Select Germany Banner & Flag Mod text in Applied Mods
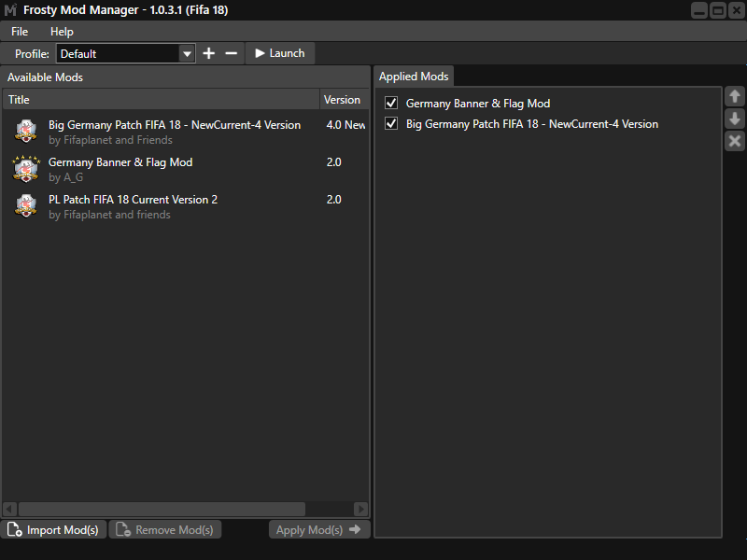Viewport: 747px width, 560px height. coord(478,104)
